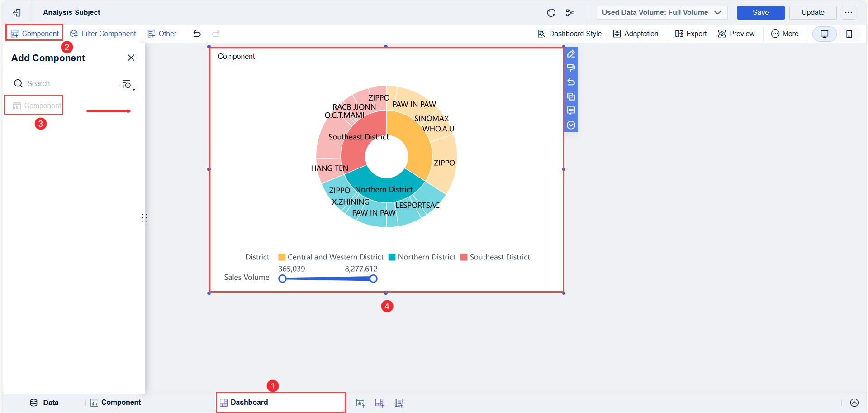Click the Sales Volume slider minimum handle
868x413 pixels.
tap(282, 279)
